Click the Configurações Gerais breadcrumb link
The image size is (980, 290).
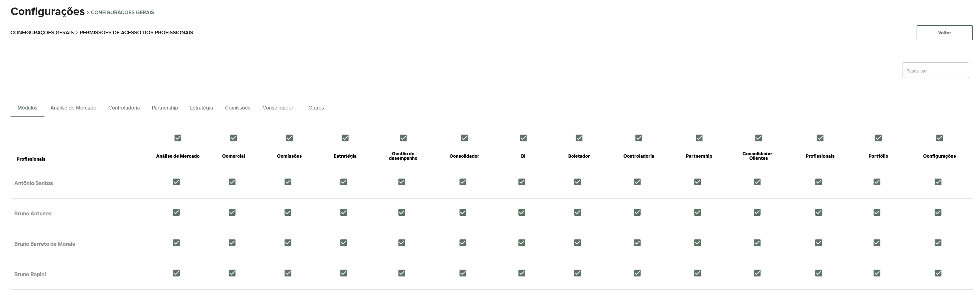(42, 33)
